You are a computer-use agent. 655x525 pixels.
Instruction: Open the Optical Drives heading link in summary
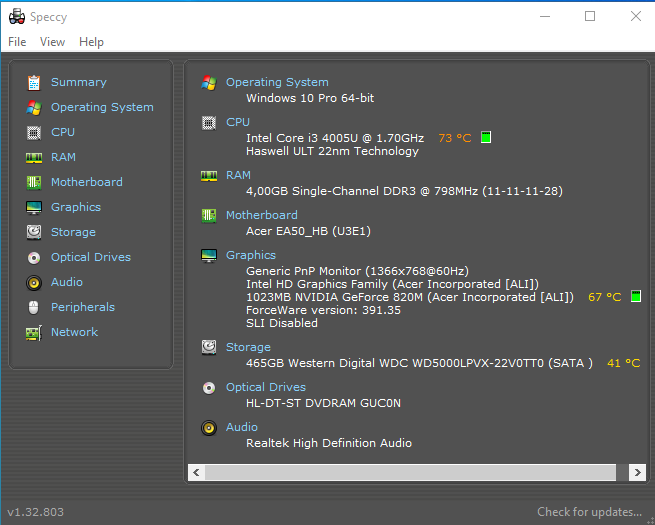(x=266, y=388)
